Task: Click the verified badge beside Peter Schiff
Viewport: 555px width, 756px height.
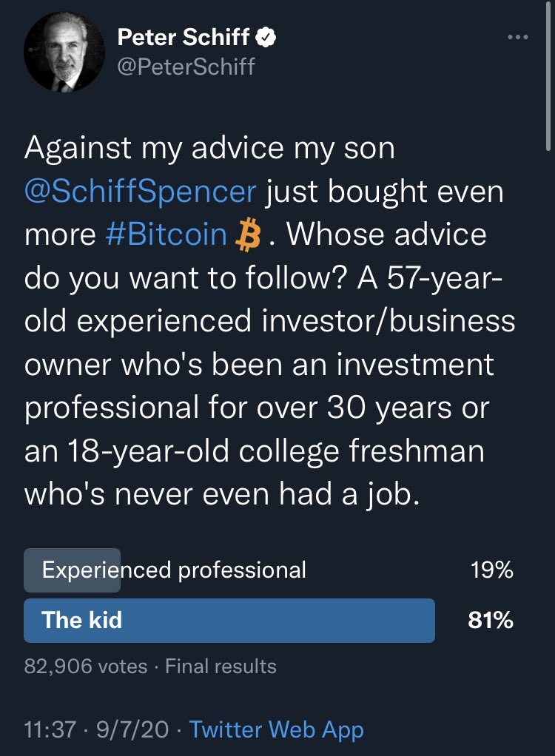Action: [266, 37]
